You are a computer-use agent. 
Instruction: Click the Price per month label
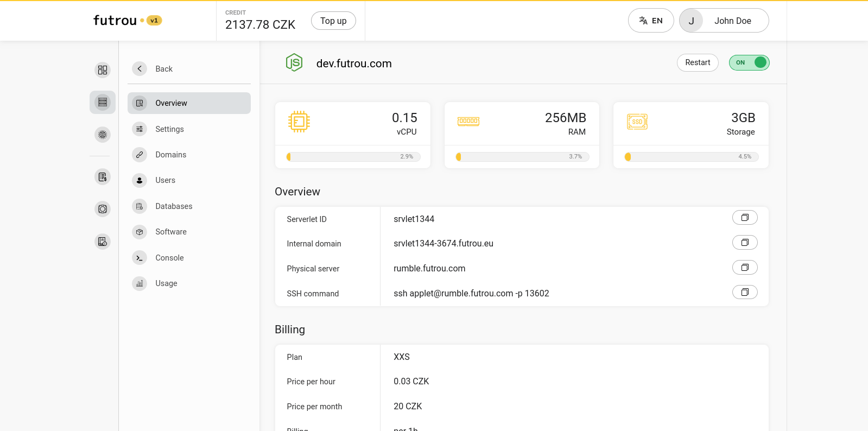(314, 407)
